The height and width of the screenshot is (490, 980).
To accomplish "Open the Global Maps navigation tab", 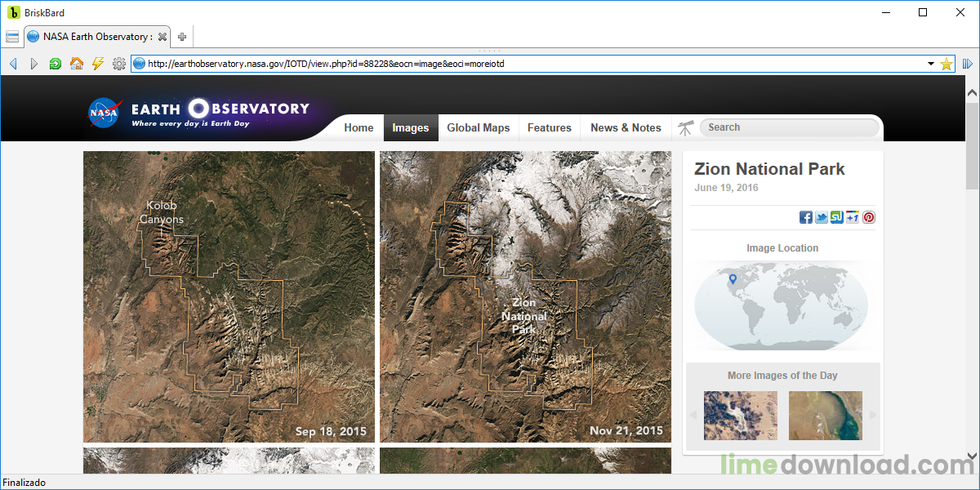I will pos(479,127).
